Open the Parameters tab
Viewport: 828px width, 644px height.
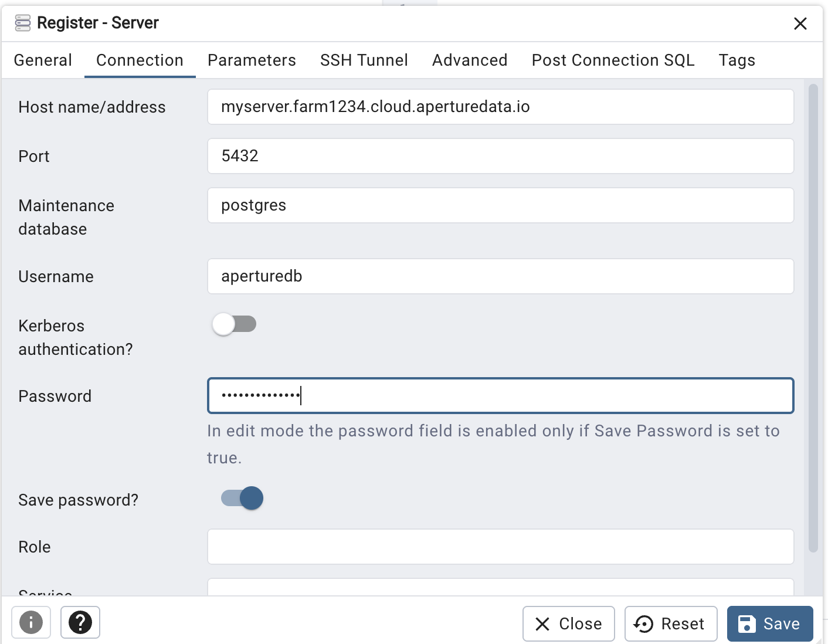pos(252,60)
